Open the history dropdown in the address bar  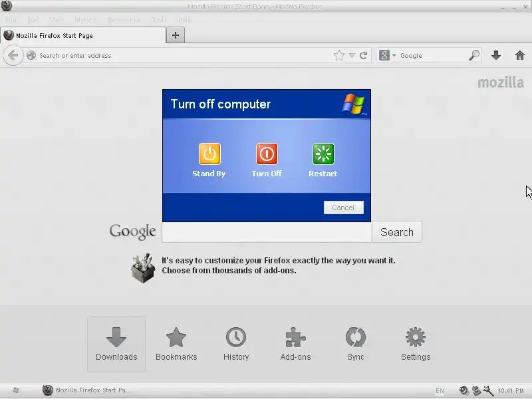(352, 55)
